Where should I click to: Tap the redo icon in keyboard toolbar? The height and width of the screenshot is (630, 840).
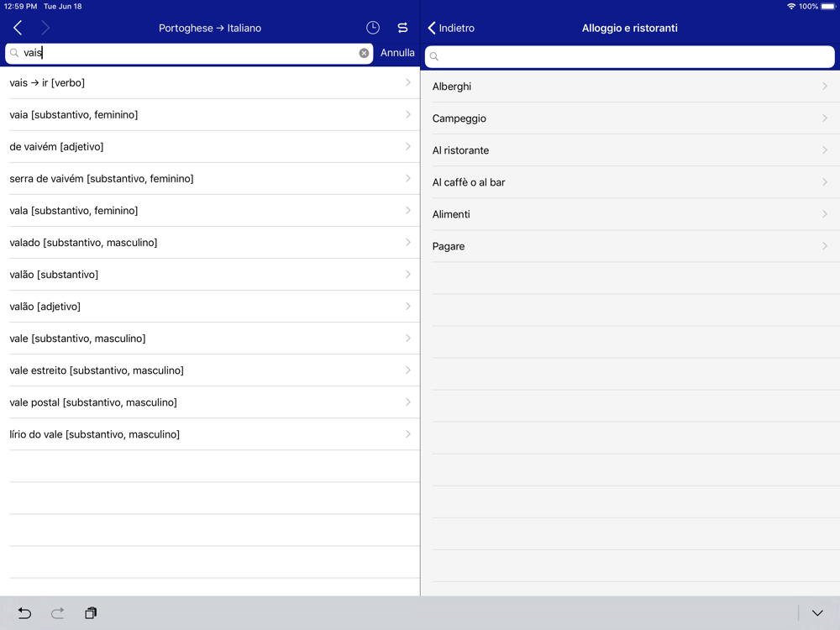[x=57, y=613]
